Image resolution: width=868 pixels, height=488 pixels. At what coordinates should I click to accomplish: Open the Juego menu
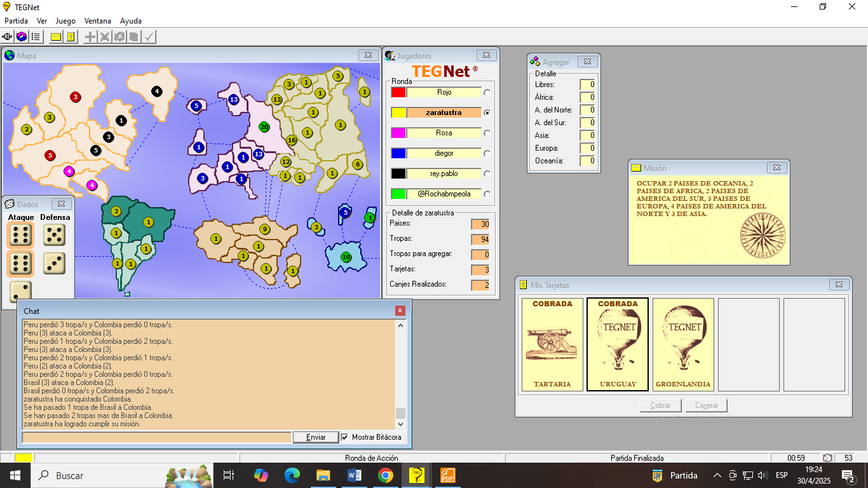point(65,20)
